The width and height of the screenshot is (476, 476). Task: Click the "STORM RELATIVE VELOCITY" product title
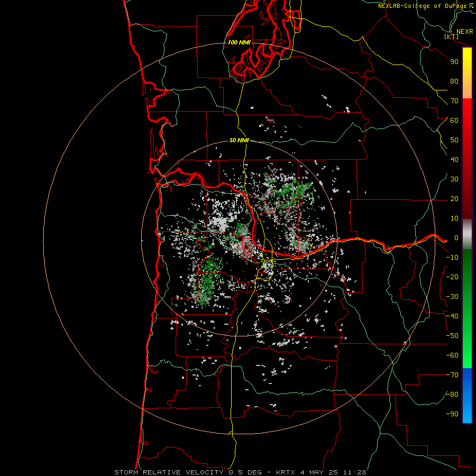(x=169, y=472)
